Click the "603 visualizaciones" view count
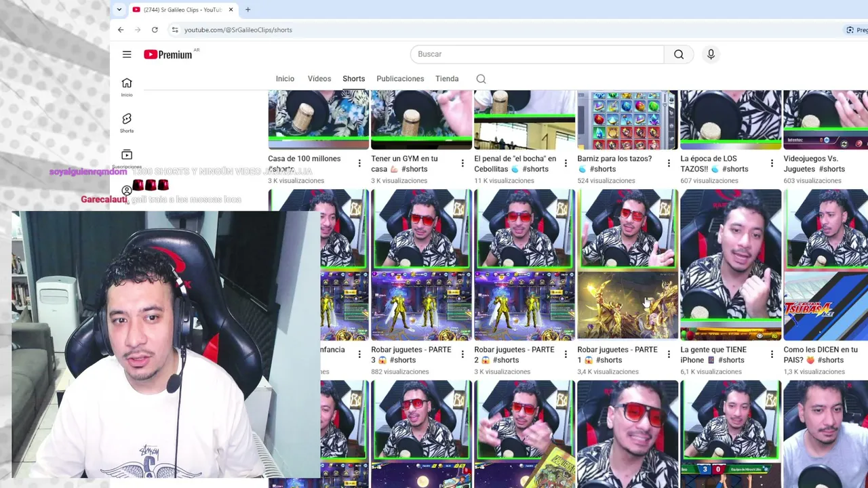This screenshot has width=868, height=488. [812, 181]
